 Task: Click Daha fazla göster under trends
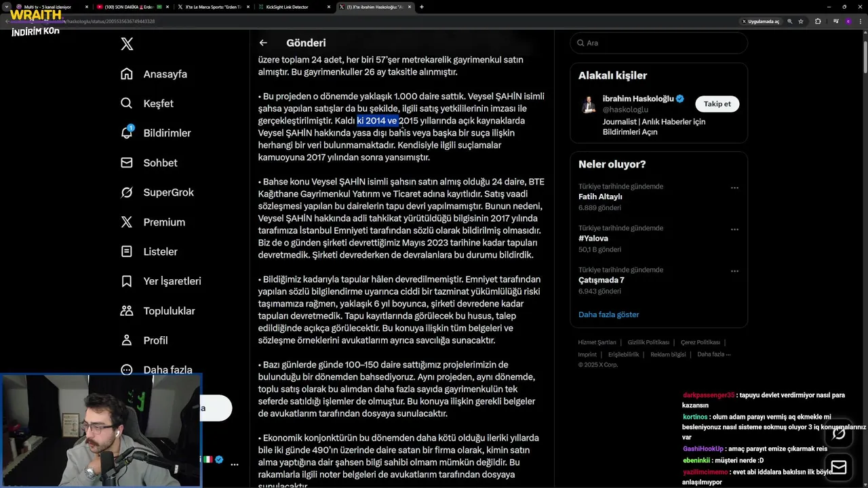click(608, 314)
